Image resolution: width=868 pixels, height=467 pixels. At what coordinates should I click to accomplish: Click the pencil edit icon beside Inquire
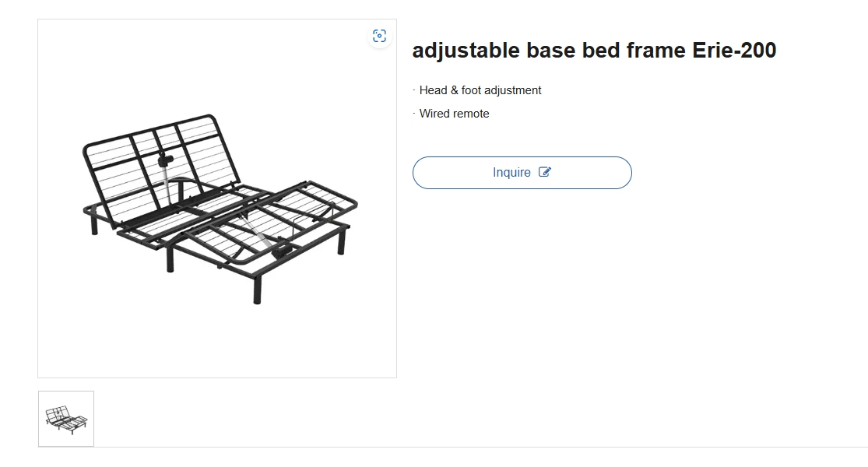point(545,172)
